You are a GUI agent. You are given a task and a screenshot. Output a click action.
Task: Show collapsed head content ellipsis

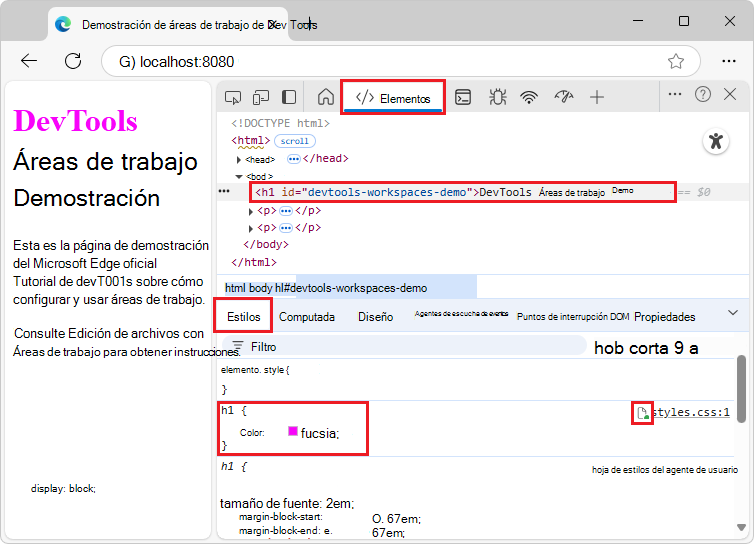pos(293,159)
